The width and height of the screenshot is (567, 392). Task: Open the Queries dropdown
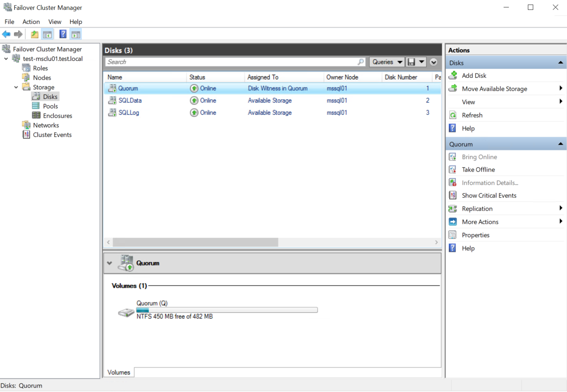(386, 62)
